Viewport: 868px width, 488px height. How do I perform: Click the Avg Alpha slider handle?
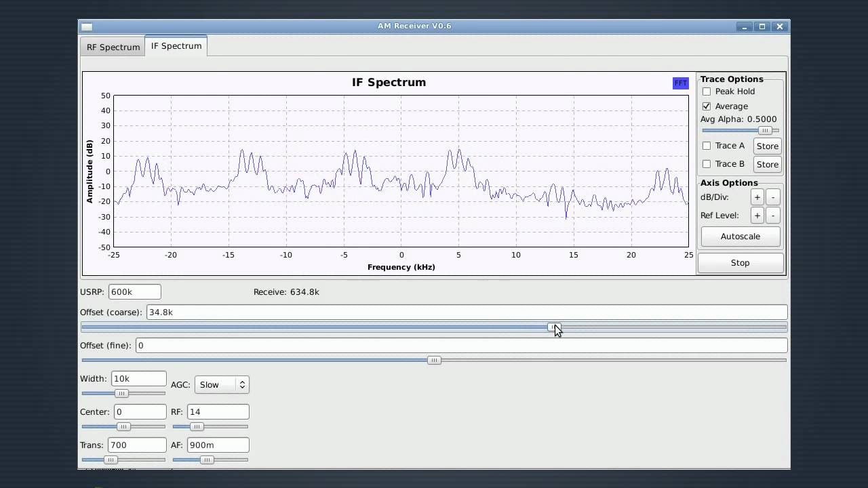765,131
